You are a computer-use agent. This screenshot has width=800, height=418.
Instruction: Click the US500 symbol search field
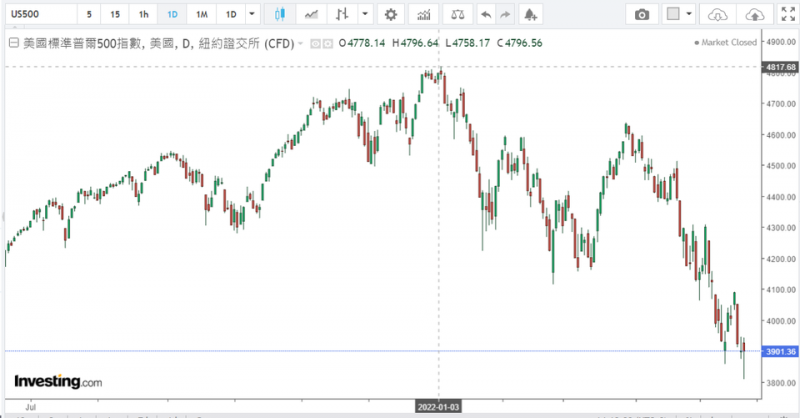coord(38,15)
